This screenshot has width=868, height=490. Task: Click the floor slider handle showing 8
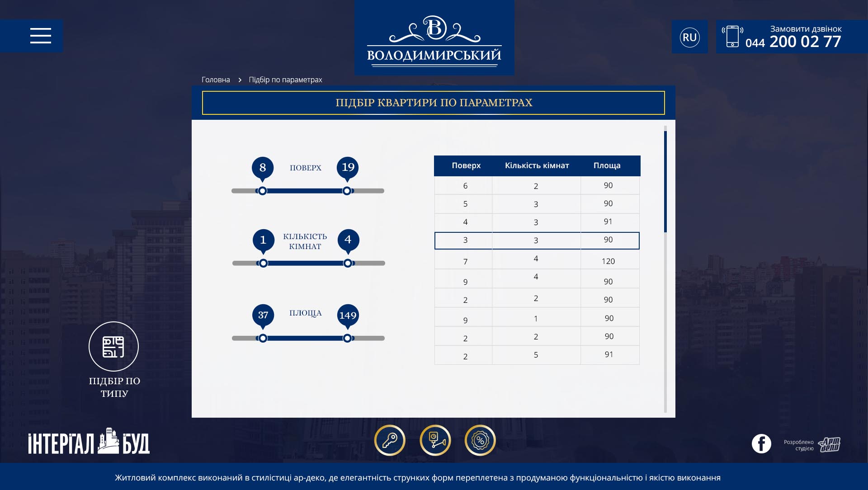point(262,191)
